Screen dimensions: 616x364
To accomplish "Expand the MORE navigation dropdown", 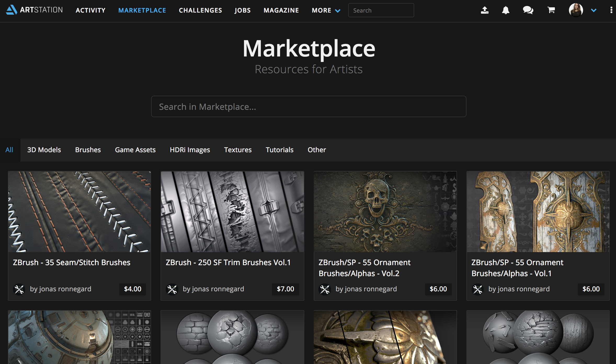I will click(x=326, y=10).
